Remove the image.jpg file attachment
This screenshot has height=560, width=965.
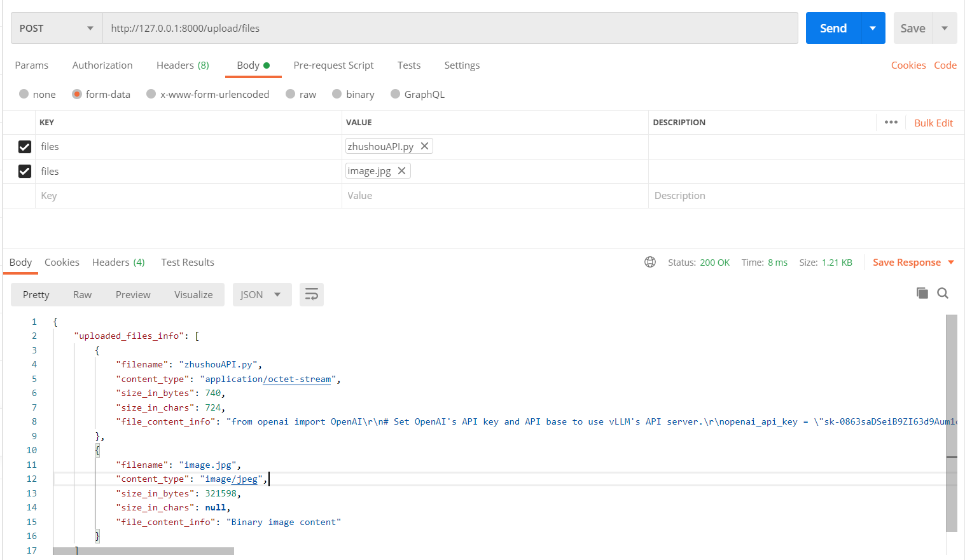(401, 171)
